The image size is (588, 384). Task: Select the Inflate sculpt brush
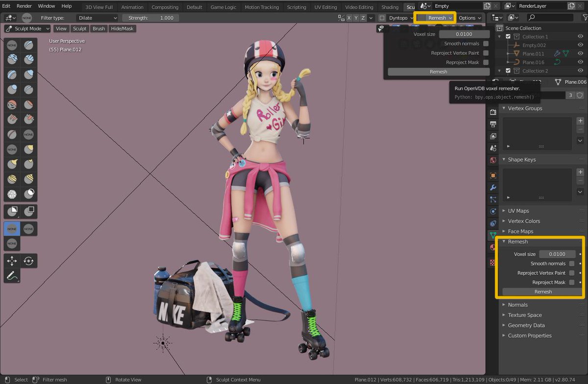[x=29, y=74]
